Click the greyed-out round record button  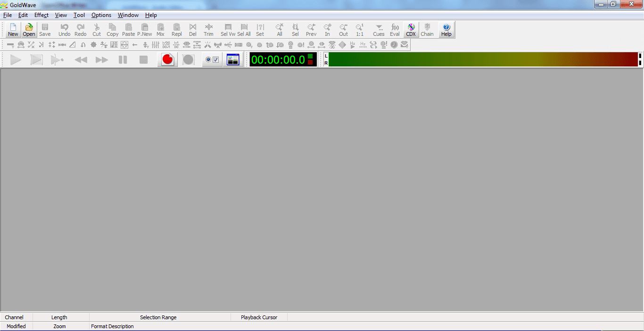coord(188,60)
